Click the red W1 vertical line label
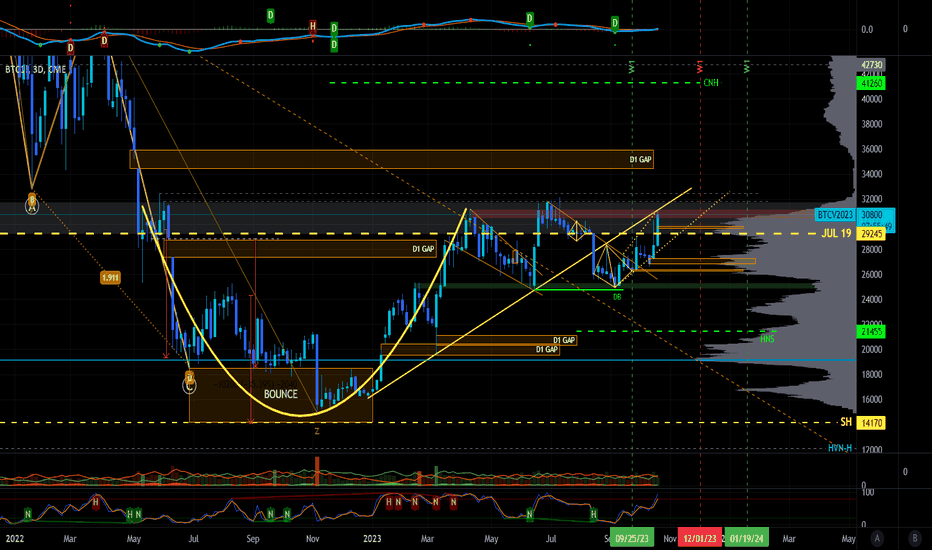The width and height of the screenshot is (932, 550). point(700,66)
